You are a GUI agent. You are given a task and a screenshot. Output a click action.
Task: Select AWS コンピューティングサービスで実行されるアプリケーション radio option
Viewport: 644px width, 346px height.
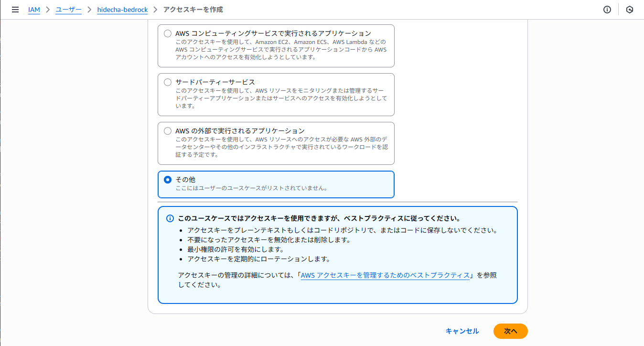tap(167, 33)
